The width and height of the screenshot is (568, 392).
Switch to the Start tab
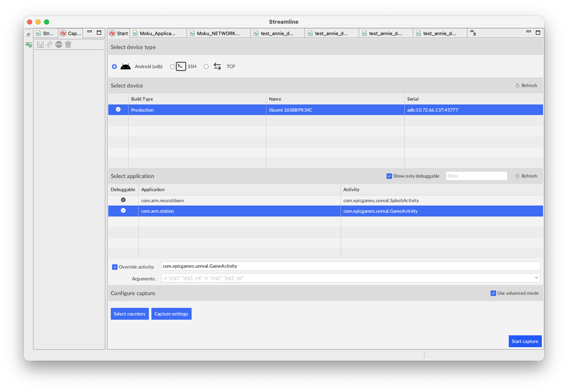(118, 33)
